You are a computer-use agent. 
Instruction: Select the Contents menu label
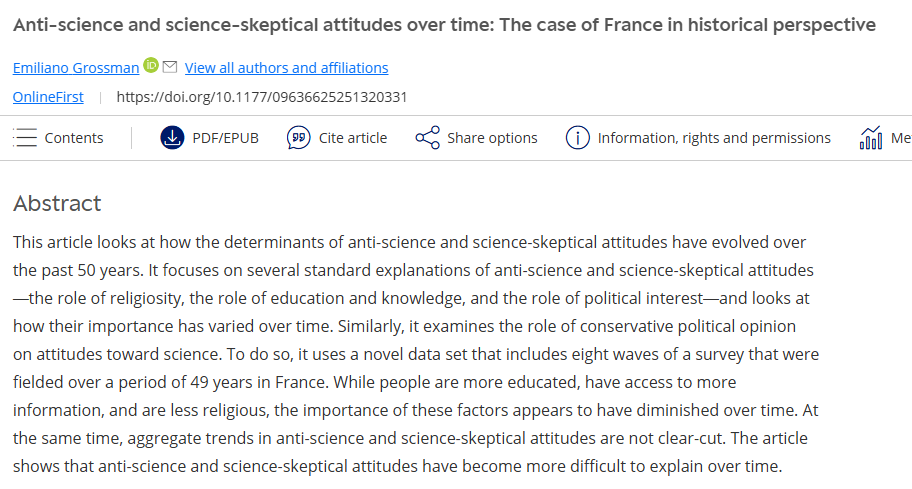[74, 138]
